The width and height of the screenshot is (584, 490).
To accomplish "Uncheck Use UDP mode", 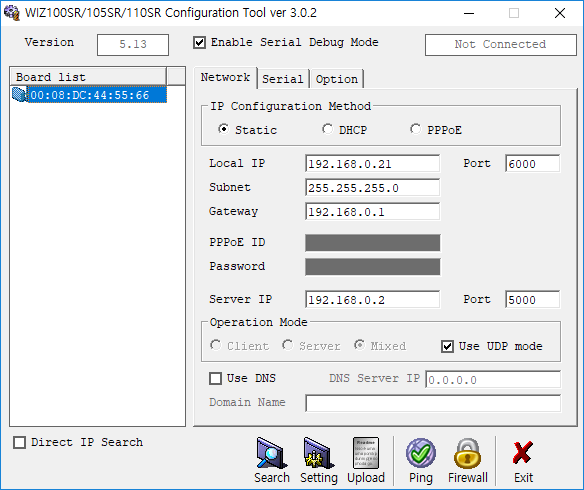I will [x=447, y=346].
